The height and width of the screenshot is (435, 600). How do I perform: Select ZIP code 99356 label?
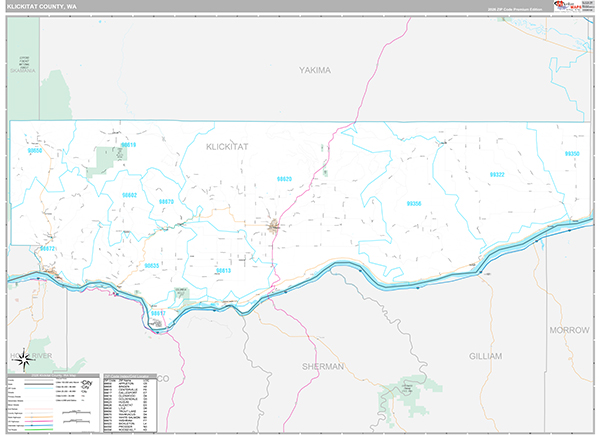(x=414, y=203)
